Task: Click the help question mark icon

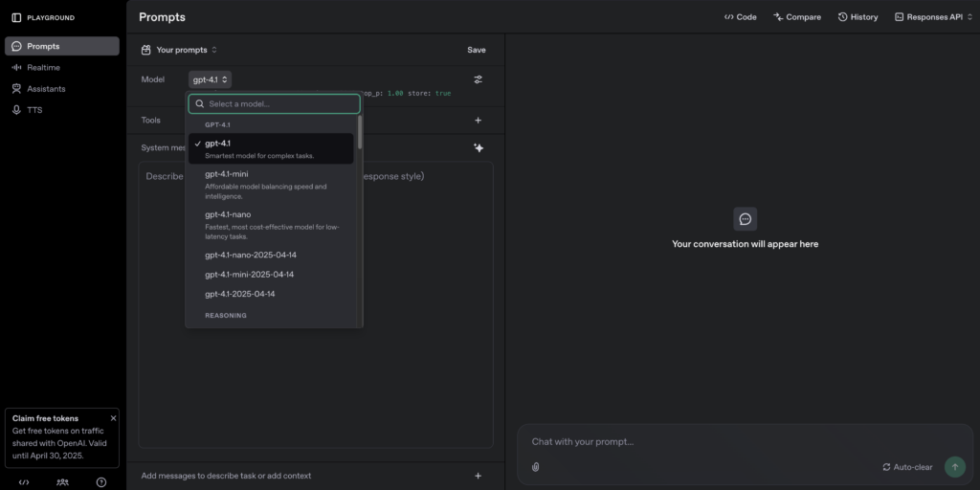Action: click(x=101, y=482)
